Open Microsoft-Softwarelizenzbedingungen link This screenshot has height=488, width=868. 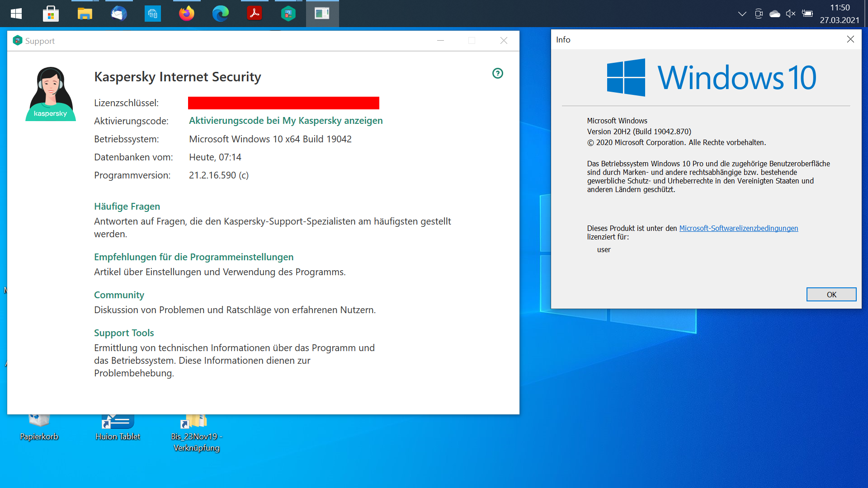click(738, 228)
